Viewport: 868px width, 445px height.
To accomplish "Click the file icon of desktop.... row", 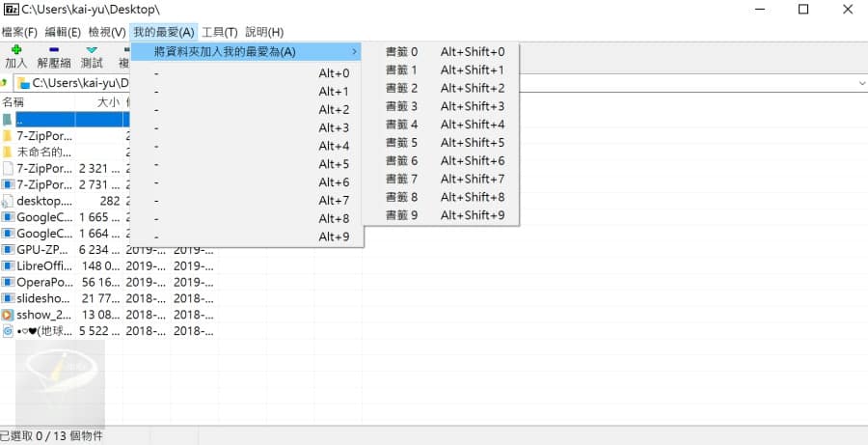I will 7,201.
